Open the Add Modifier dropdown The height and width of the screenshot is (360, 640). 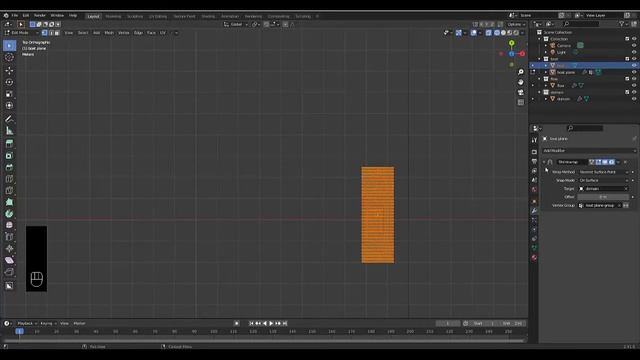coord(589,151)
